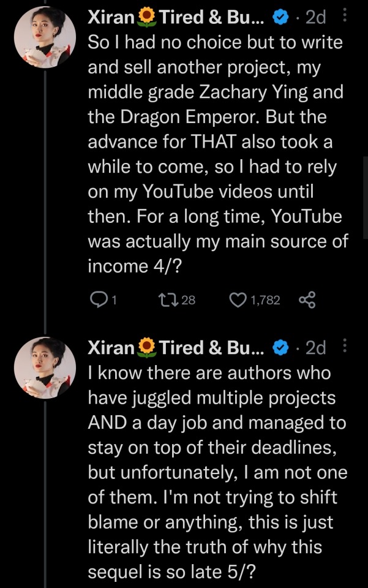Retweet the tweet ending in 4/?
Screen dimensions: 368x588
[167, 299]
